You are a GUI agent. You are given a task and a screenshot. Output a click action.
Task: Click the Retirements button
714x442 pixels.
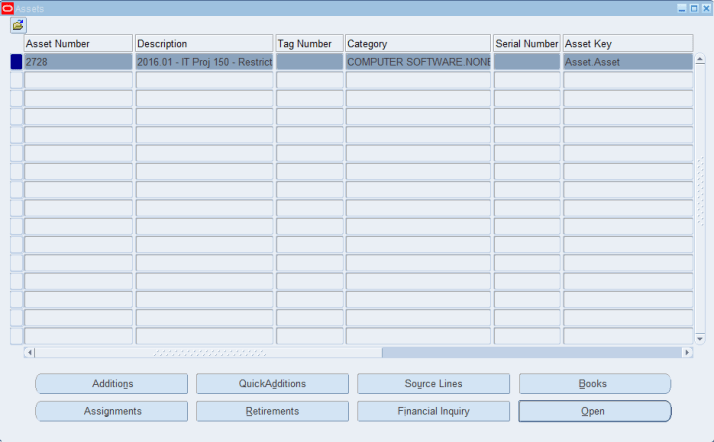pyautogui.click(x=272, y=411)
